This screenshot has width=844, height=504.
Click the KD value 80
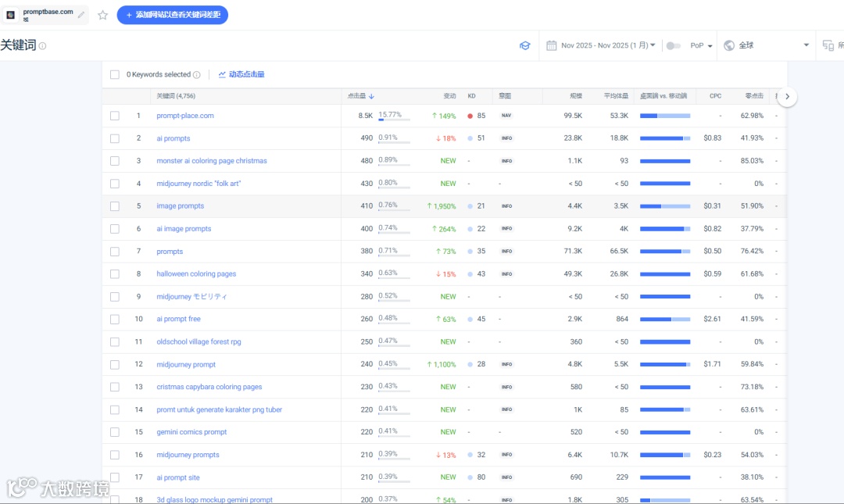coord(481,477)
